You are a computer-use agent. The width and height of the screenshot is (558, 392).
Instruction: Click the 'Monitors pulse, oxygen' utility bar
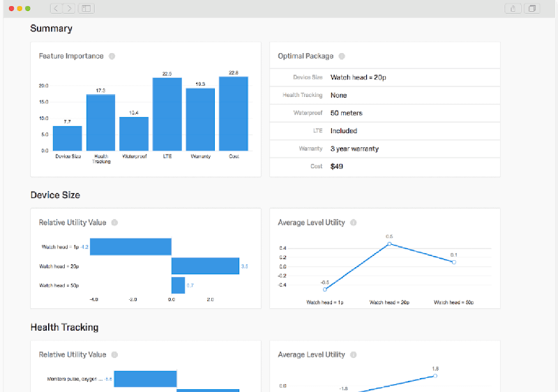(146, 379)
